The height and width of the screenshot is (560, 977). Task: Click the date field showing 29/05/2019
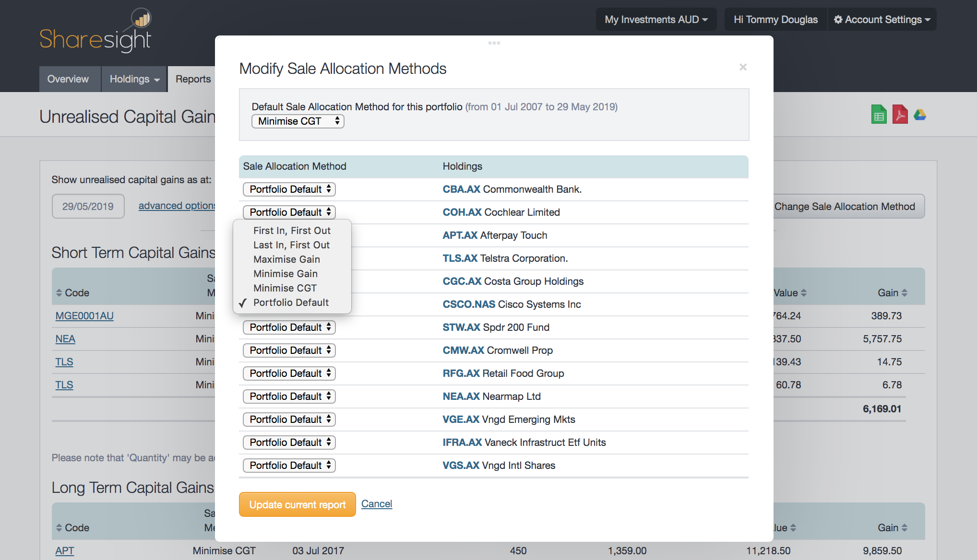[88, 206]
